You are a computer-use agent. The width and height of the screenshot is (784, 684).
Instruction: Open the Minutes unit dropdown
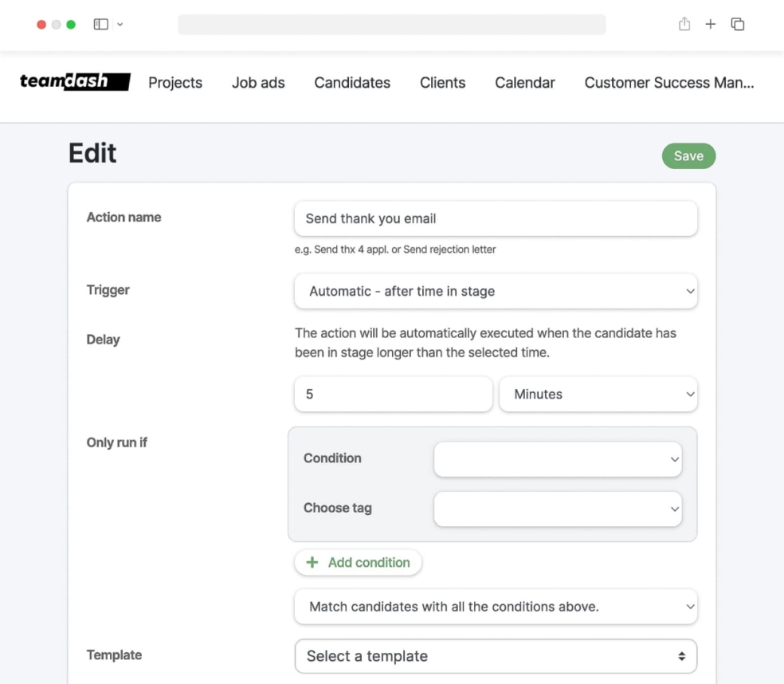[x=598, y=395]
